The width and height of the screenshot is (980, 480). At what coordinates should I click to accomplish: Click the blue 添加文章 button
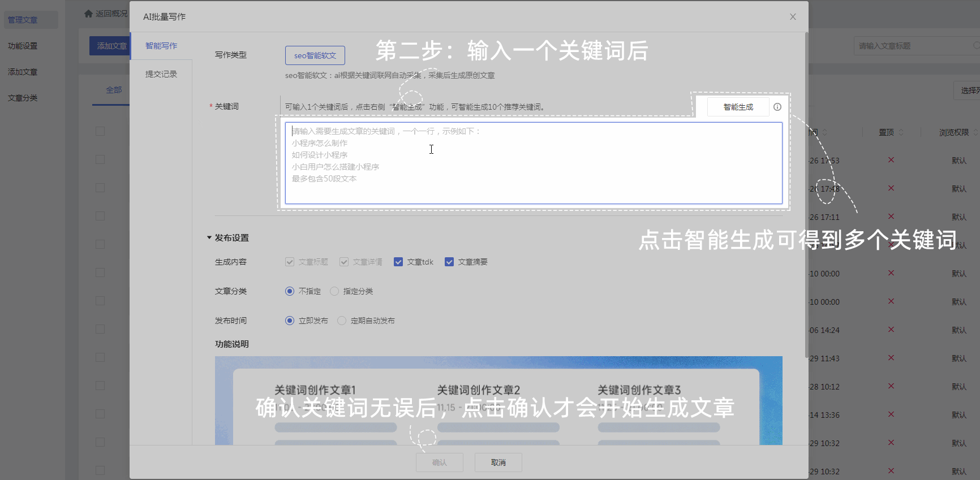click(110, 46)
